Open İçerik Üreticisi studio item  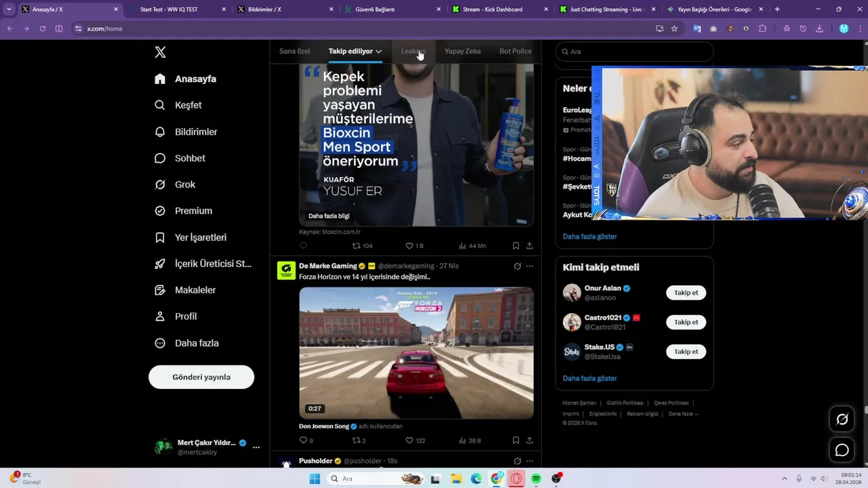(203, 264)
